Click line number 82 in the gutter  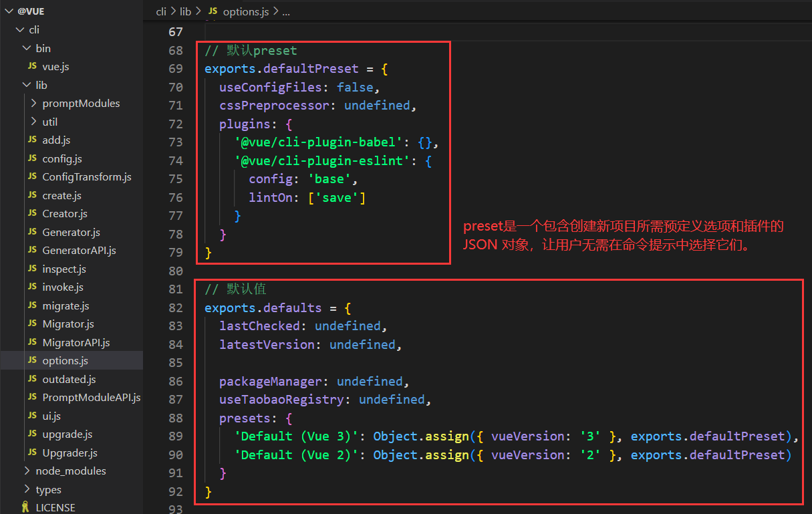176,308
